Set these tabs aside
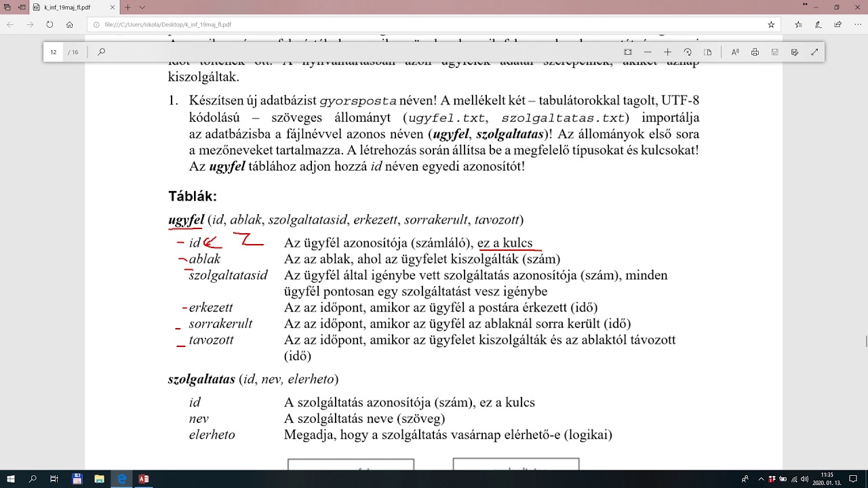This screenshot has height=488, width=868. [22, 7]
